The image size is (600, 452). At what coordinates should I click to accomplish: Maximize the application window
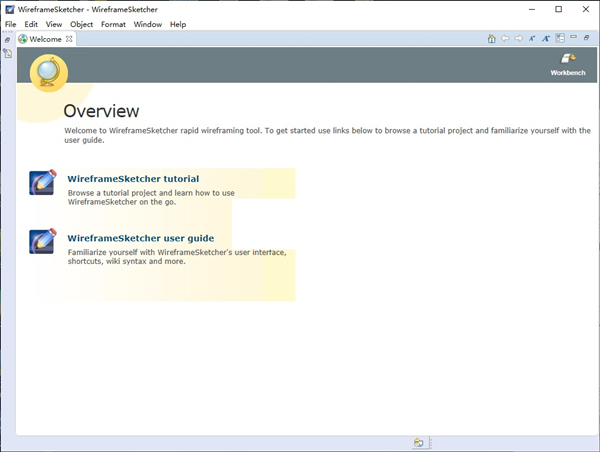[x=559, y=9]
